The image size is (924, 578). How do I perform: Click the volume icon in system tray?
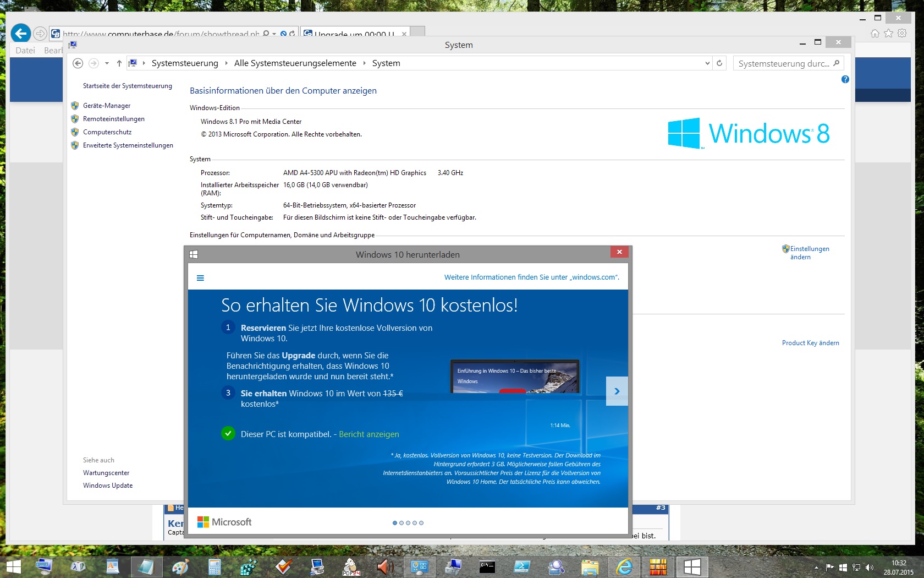pos(870,568)
